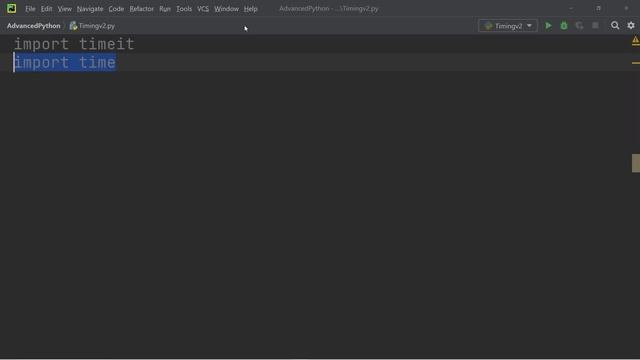Click the Timingv2.py file breadcrumb
The width and height of the screenshot is (640, 360).
tap(92, 26)
